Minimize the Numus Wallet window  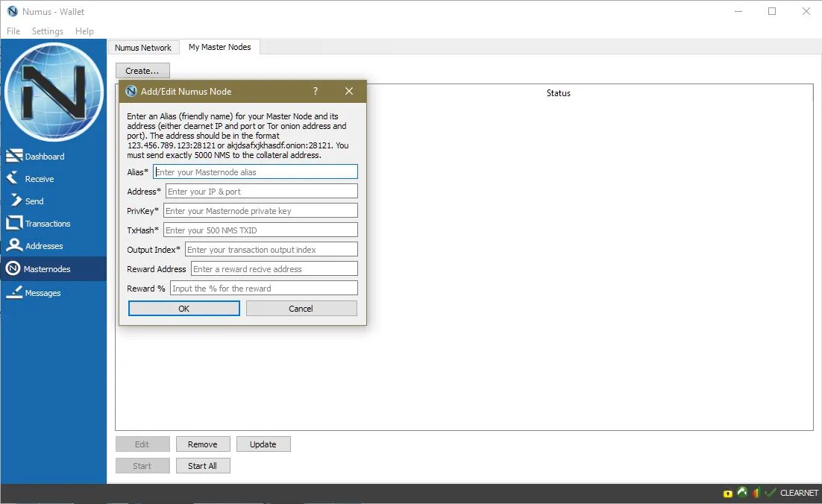(738, 11)
